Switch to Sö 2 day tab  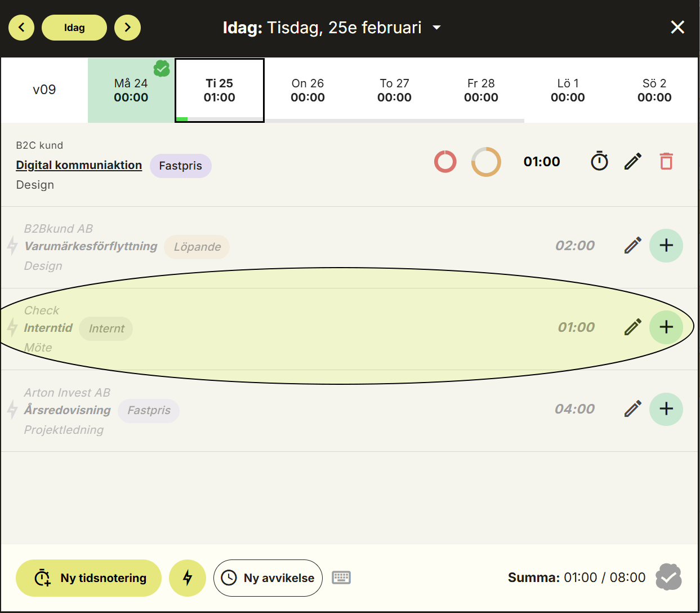click(x=654, y=90)
